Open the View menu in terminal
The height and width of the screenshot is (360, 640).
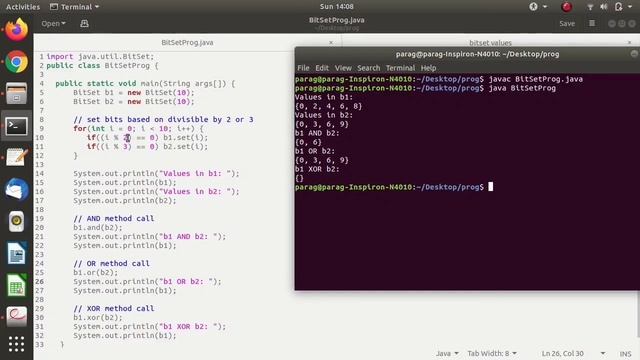click(x=343, y=68)
